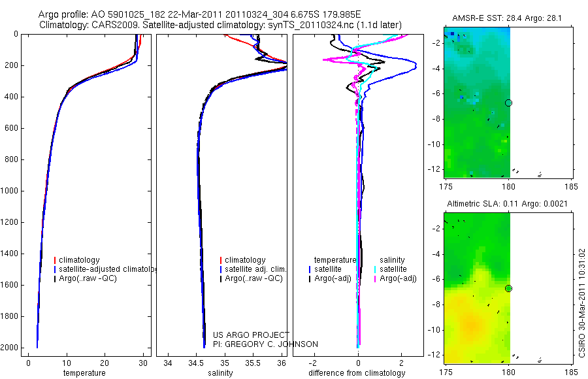Click 'PI: GREGORY C. JOHNSON' text

pos(265,344)
